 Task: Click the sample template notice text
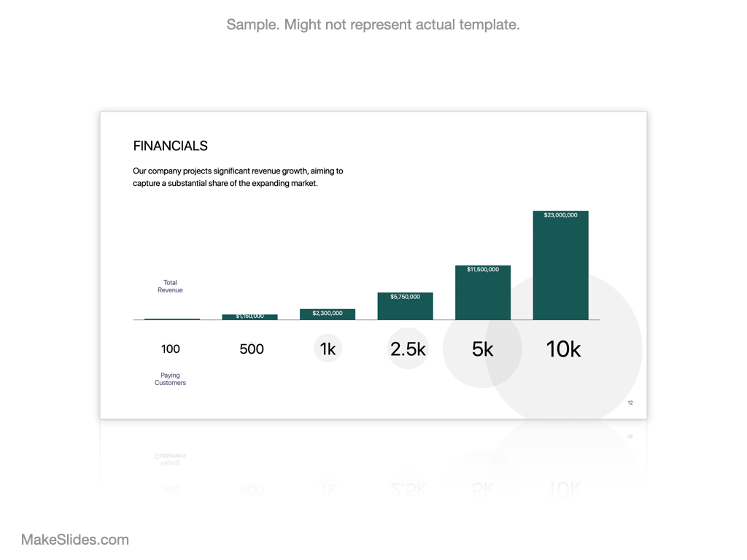[373, 25]
